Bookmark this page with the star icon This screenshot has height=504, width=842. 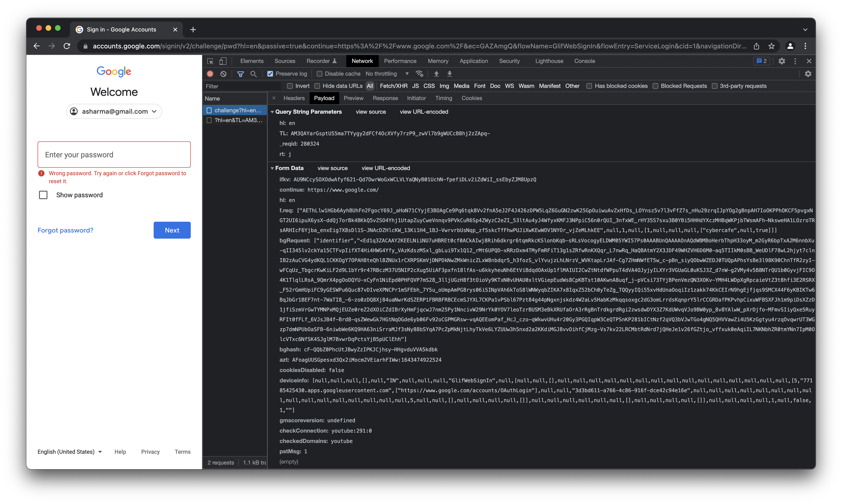[772, 46]
